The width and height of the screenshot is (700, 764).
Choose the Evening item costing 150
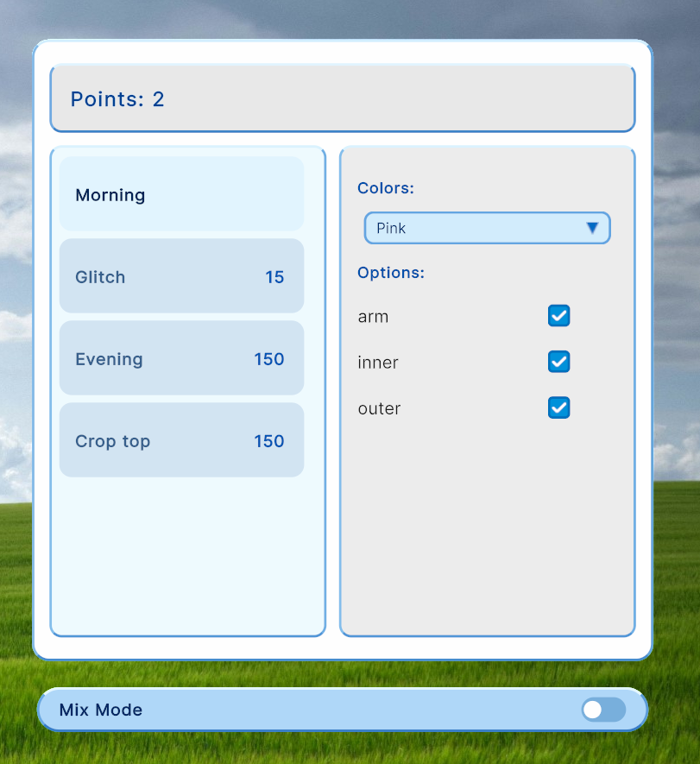coord(182,358)
